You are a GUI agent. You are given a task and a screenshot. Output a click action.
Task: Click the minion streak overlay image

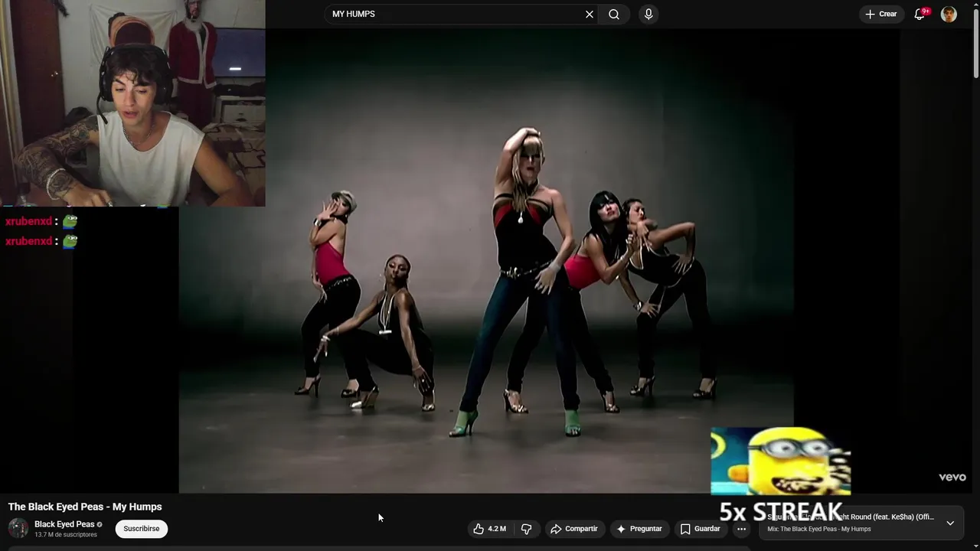coord(781,461)
